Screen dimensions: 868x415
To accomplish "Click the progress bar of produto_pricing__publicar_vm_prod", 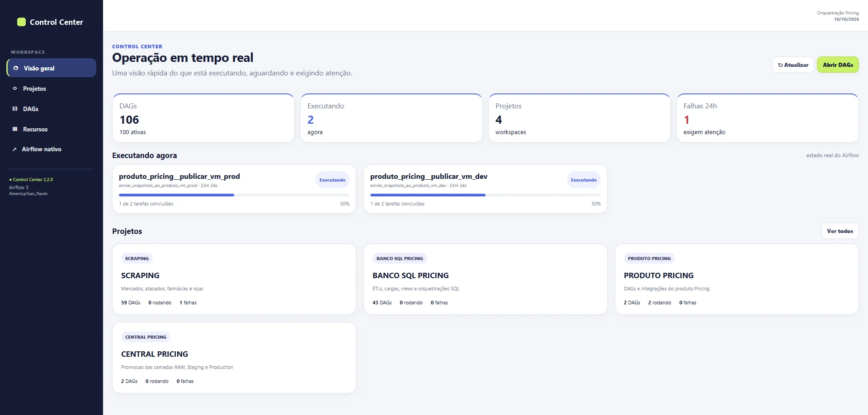I will [234, 195].
